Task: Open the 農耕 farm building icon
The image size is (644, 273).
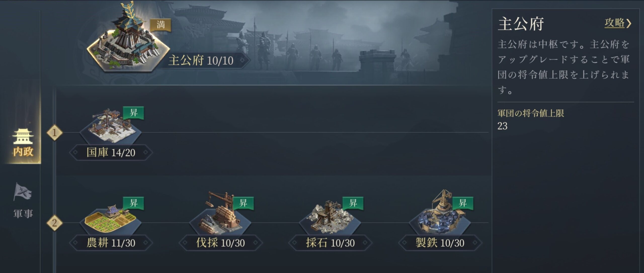Action: (110, 220)
